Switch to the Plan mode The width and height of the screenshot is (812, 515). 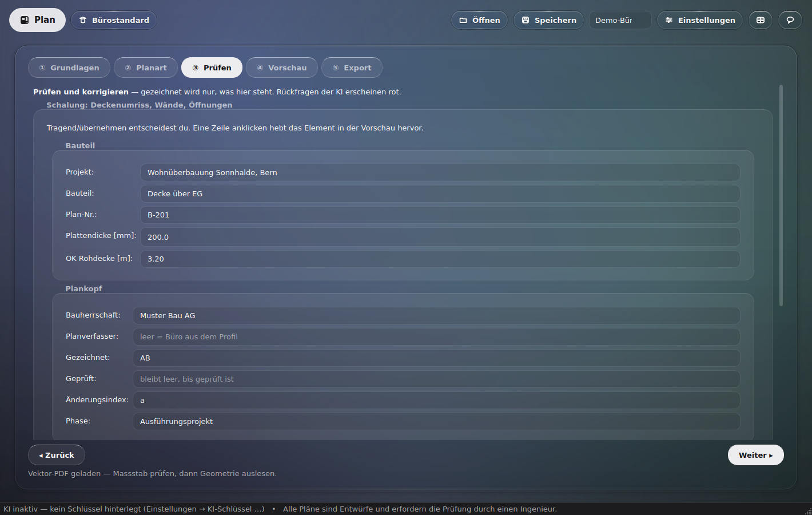[38, 20]
